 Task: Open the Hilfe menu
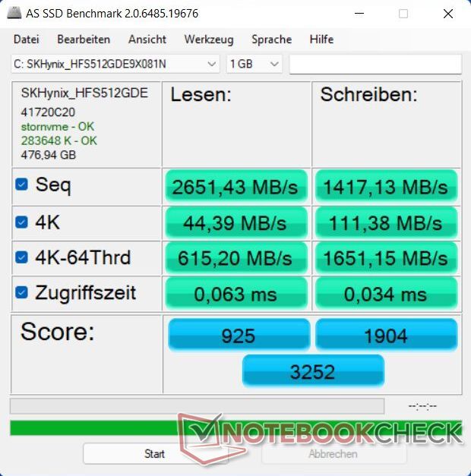pos(321,39)
